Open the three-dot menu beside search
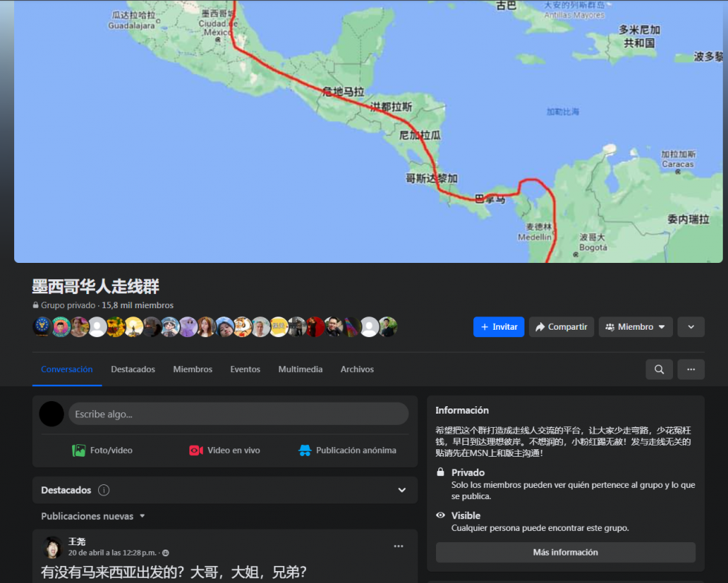Image resolution: width=728 pixels, height=583 pixels. (x=691, y=370)
